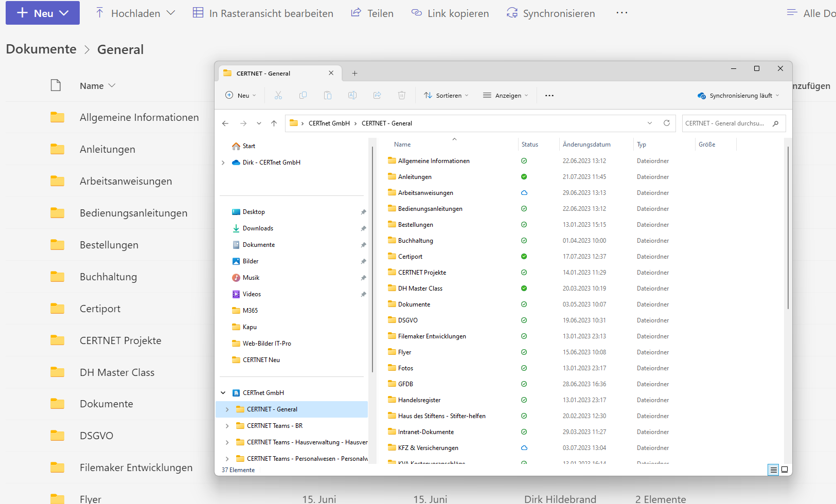Screen dimensions: 836x504
Task: Click Synchronisieren in SharePoint toolbar
Action: tap(550, 13)
